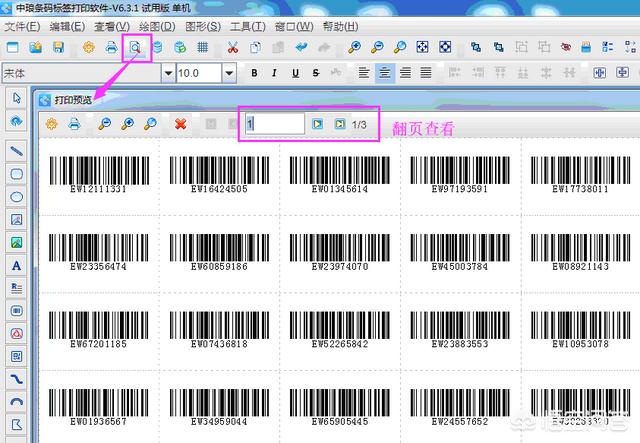Open the 编辑(E) menu
This screenshot has height=443, width=640.
point(67,27)
